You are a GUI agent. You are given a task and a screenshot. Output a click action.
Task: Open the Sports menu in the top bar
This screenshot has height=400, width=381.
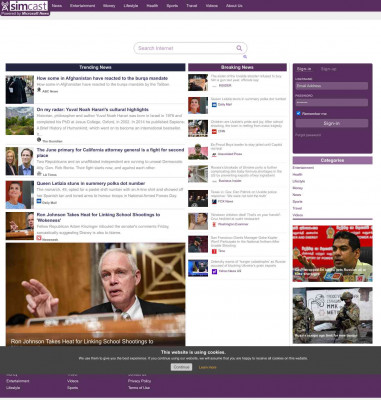(172, 6)
